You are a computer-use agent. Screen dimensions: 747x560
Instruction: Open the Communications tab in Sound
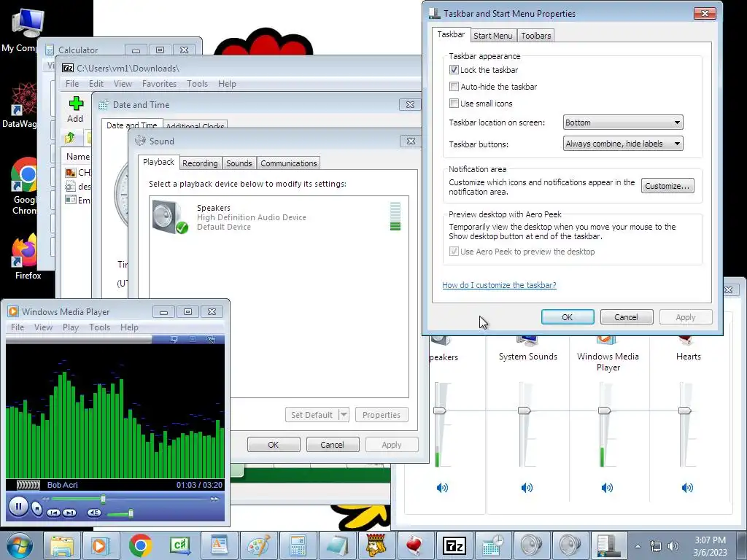click(x=289, y=163)
